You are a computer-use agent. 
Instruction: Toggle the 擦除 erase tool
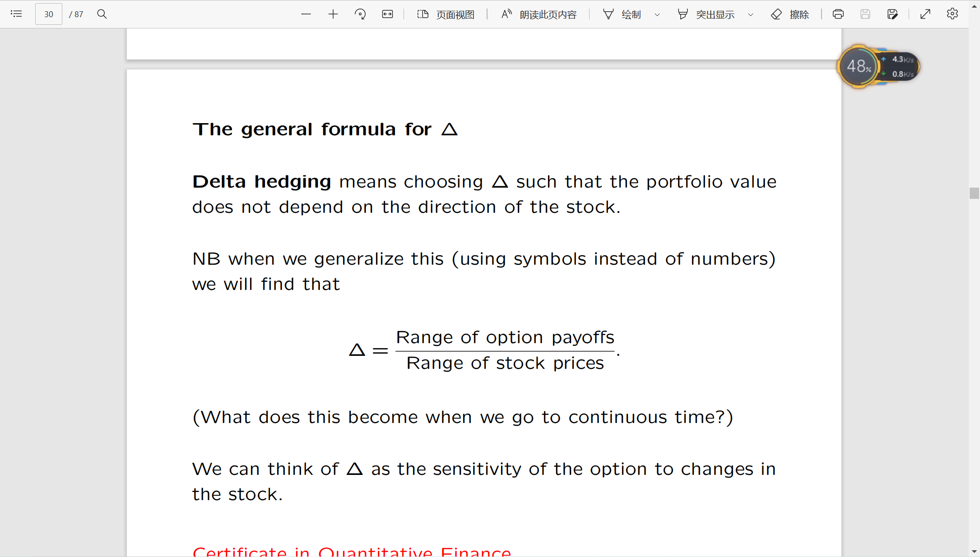pos(790,14)
